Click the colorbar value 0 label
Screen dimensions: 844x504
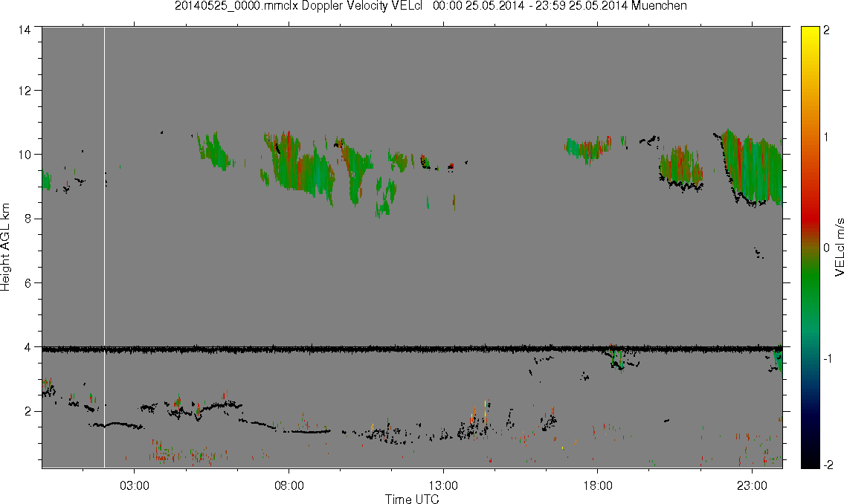tap(827, 248)
